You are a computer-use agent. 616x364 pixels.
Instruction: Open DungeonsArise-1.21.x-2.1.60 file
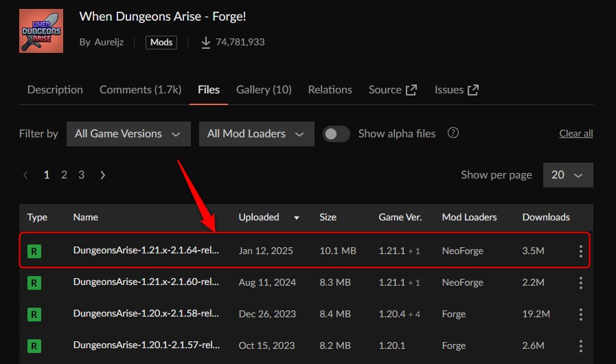point(146,282)
